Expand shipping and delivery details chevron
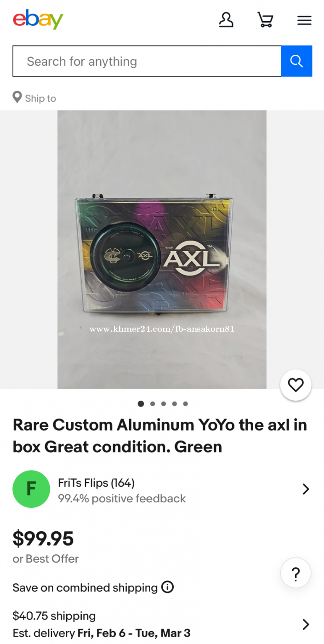Image resolution: width=324 pixels, height=644 pixels. tap(306, 624)
